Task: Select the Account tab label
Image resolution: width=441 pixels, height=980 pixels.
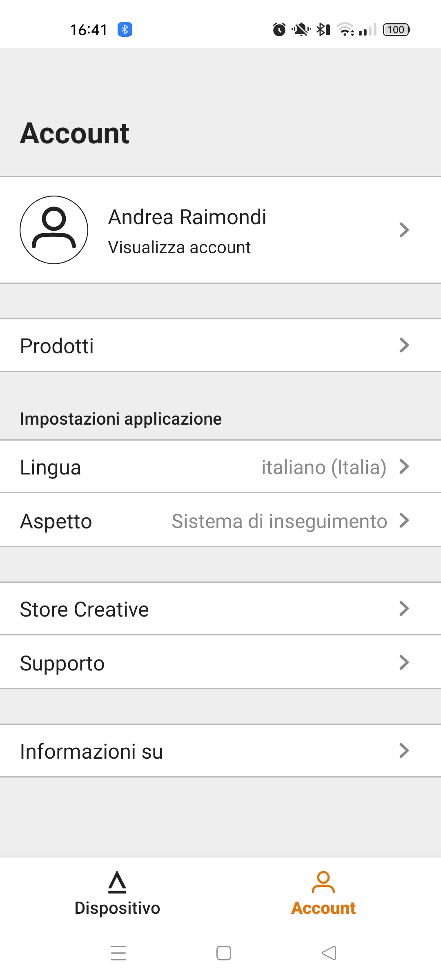Action: [x=323, y=908]
